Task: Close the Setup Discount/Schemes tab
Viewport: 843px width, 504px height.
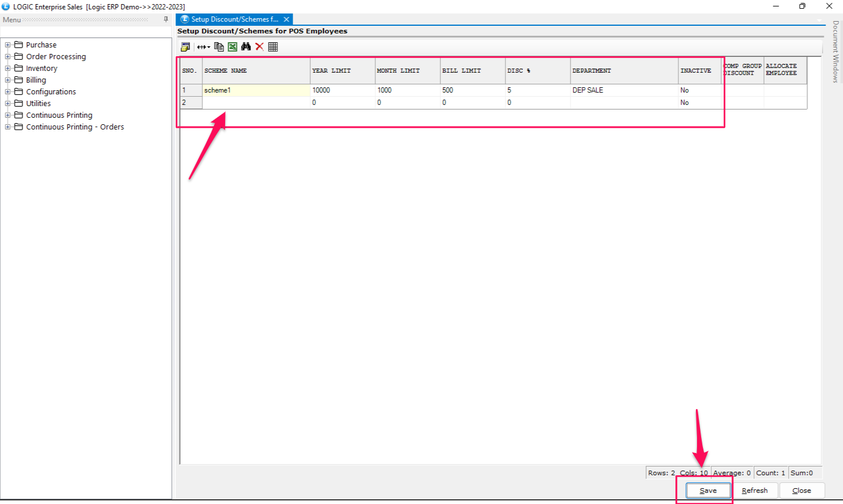Action: tap(286, 19)
